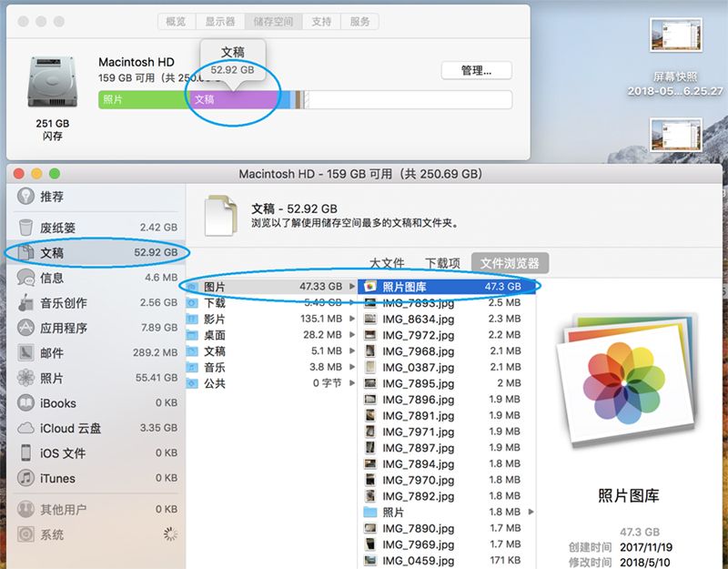The height and width of the screenshot is (569, 728).
Task: Select iCloud 云盘 in sidebar
Action: pos(70,428)
